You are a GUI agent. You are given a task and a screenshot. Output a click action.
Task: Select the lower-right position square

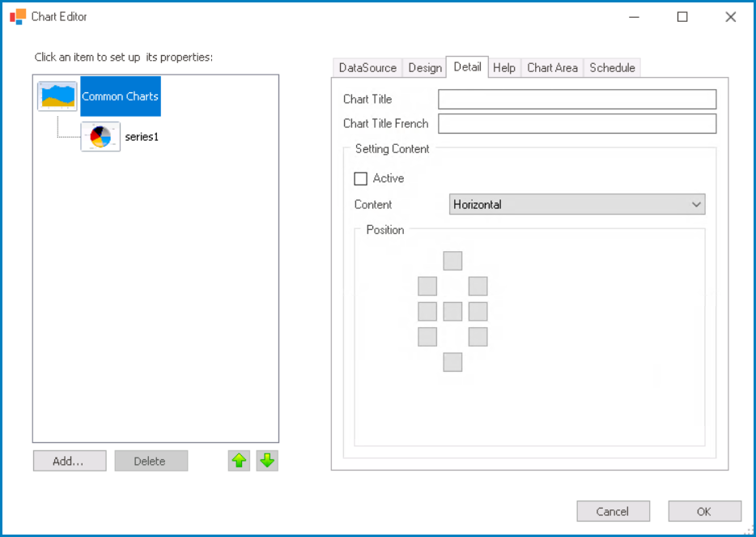click(x=478, y=337)
